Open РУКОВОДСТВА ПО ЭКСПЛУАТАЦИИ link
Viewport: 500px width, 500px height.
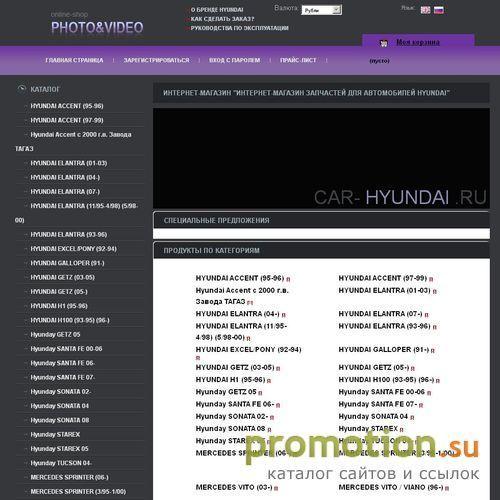[239, 28]
